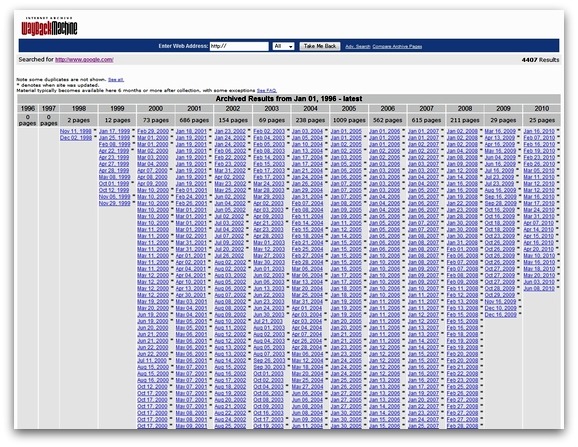Viewport: 578px width, 447px height.
Task: Open the Dec 02, 1998 snapshot
Action: (x=76, y=138)
